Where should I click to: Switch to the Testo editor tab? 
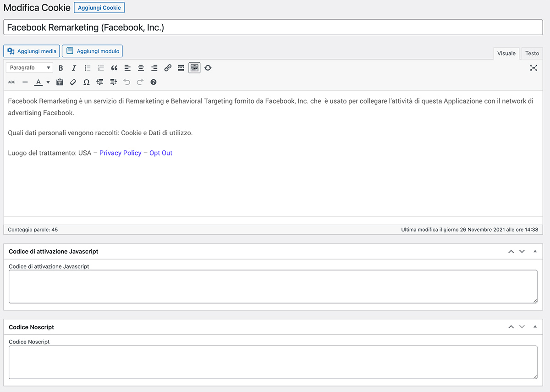(x=532, y=53)
